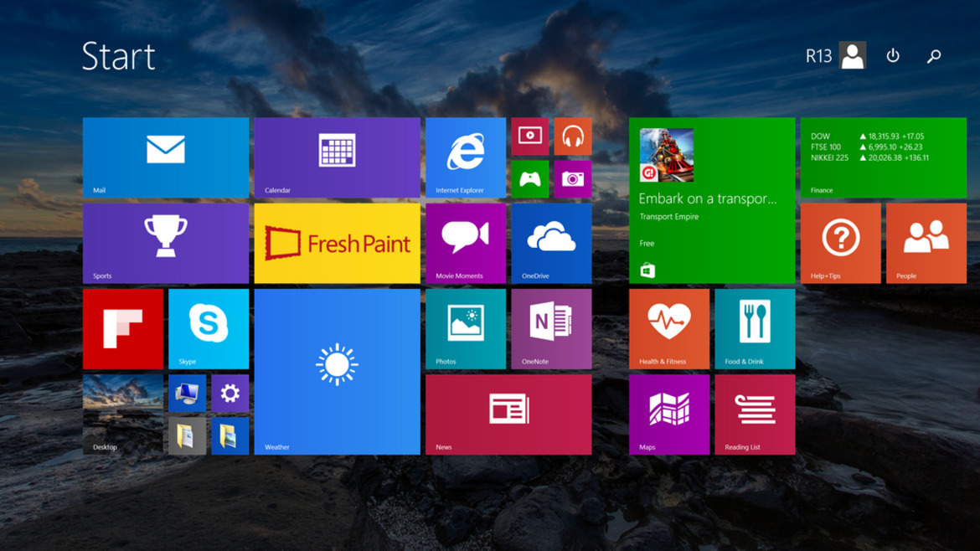The height and width of the screenshot is (551, 980).
Task: Open Search with the magnifier icon
Action: tap(932, 55)
